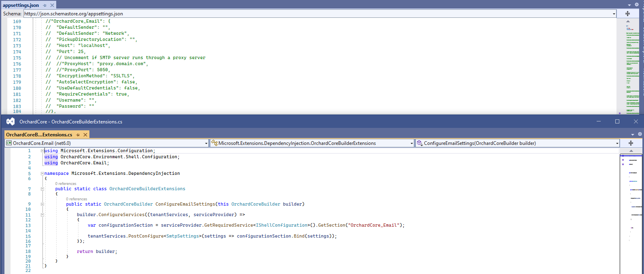Click line number 175 in appsettings.json
Viewport: 644px width, 274px height.
(17, 58)
